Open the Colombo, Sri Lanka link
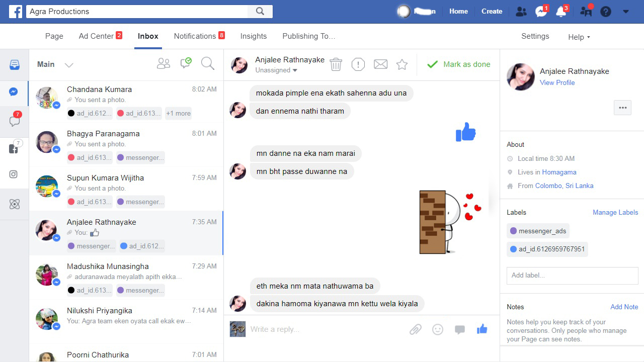644x362 pixels. click(564, 186)
